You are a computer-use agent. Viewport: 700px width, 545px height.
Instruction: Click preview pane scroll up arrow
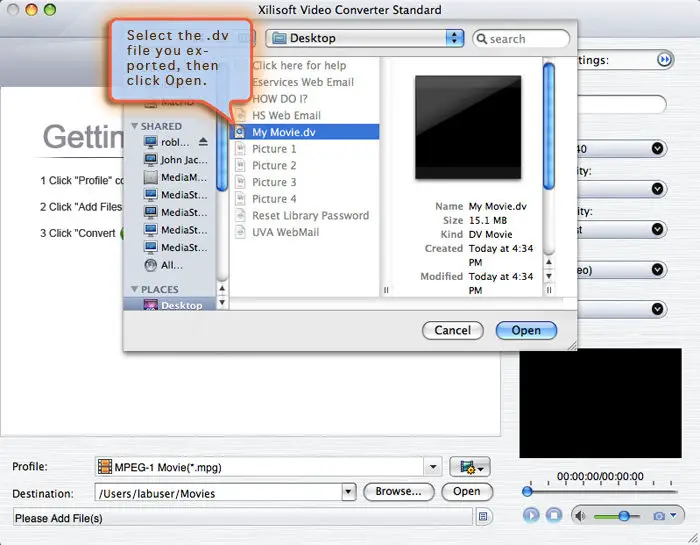click(x=549, y=262)
